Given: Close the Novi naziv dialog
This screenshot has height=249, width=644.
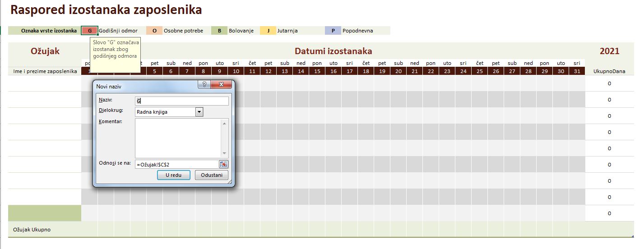Looking at the screenshot, I should [221, 85].
